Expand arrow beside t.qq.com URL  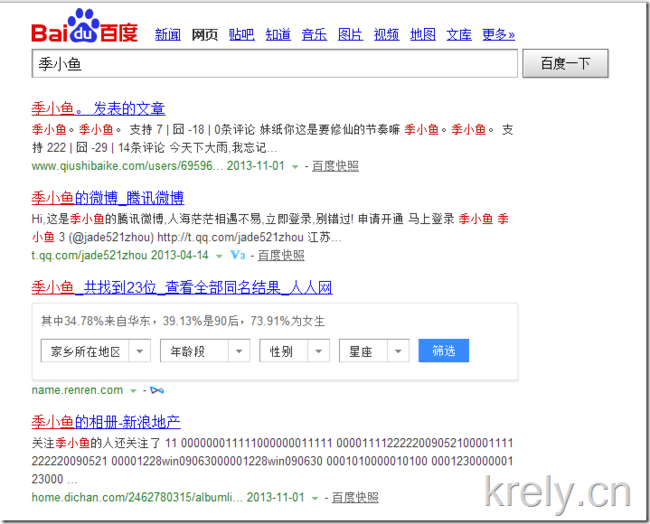219,256
